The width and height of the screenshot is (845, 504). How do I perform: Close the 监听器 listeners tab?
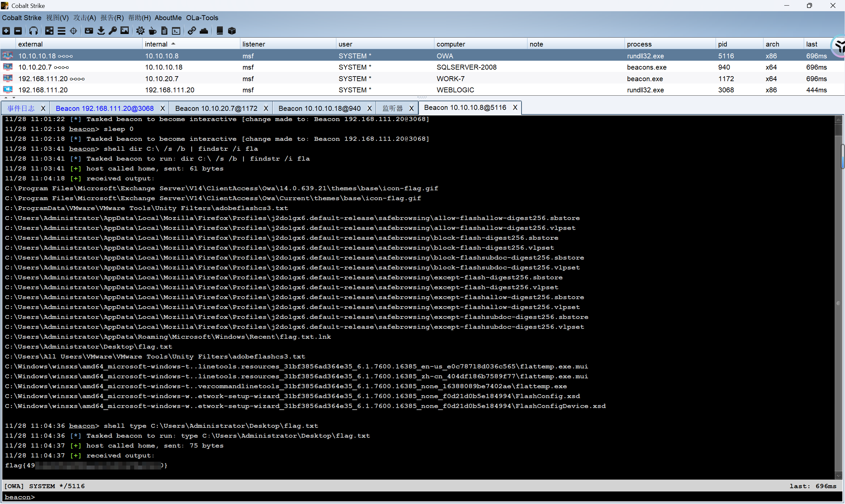(411, 108)
